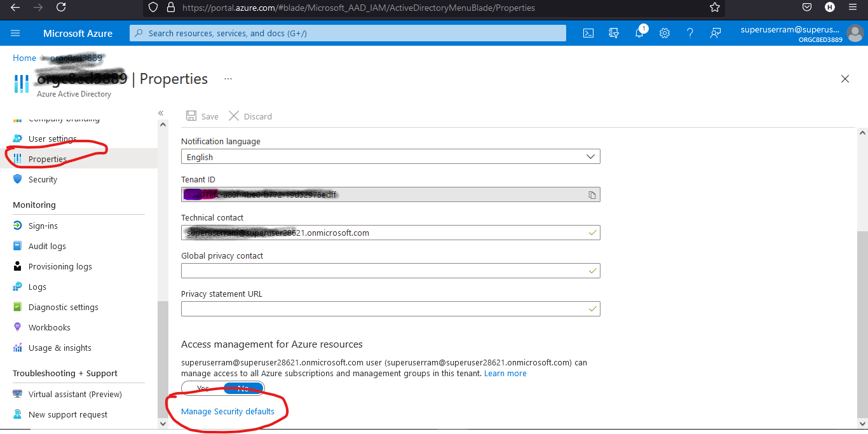This screenshot has height=434, width=868.
Task: Bookmark page with star icon
Action: pyautogui.click(x=715, y=8)
